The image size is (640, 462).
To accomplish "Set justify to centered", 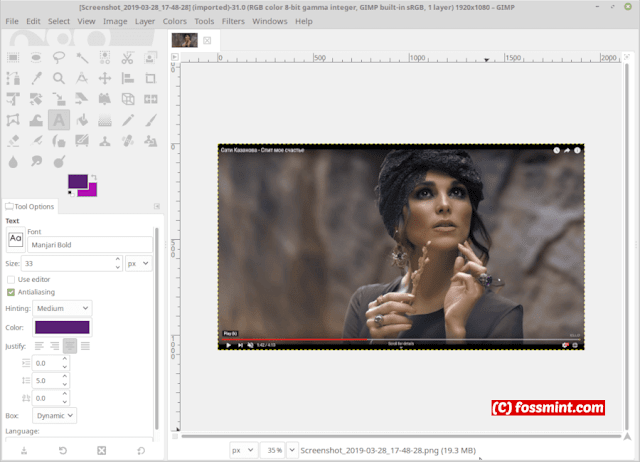I will 70,346.
